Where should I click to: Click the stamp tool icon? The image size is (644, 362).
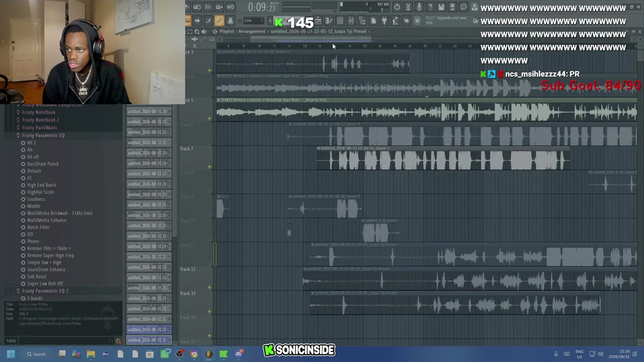point(230,21)
